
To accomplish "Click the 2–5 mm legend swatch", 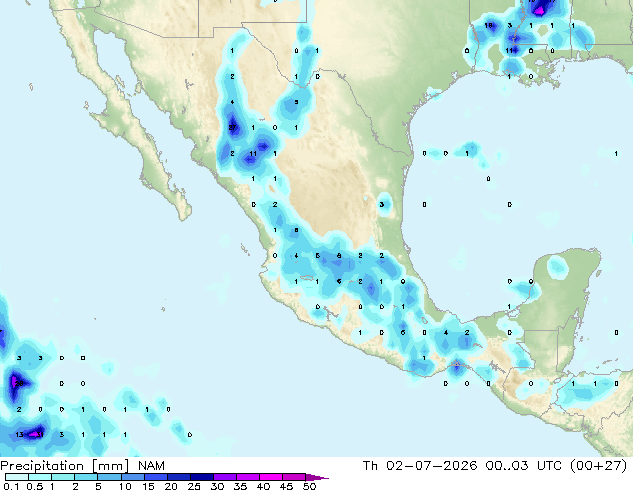I will [x=86, y=477].
